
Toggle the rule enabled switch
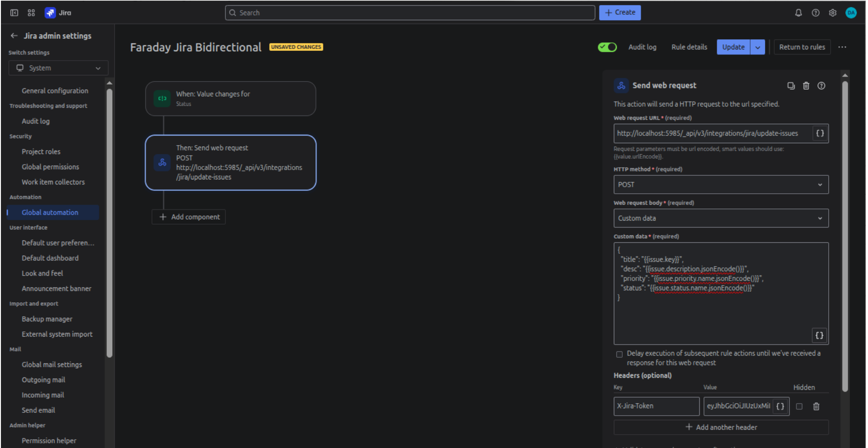point(607,47)
